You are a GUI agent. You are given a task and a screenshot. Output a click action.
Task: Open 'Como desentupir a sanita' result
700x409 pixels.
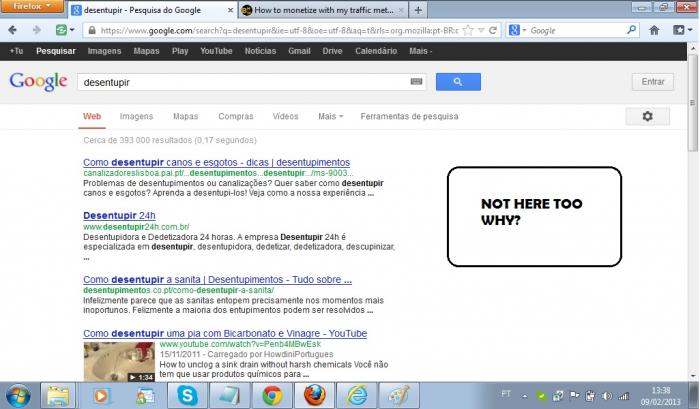click(217, 280)
